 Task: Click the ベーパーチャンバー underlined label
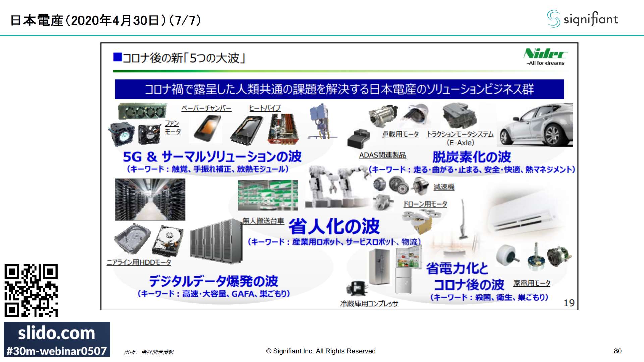tap(206, 108)
